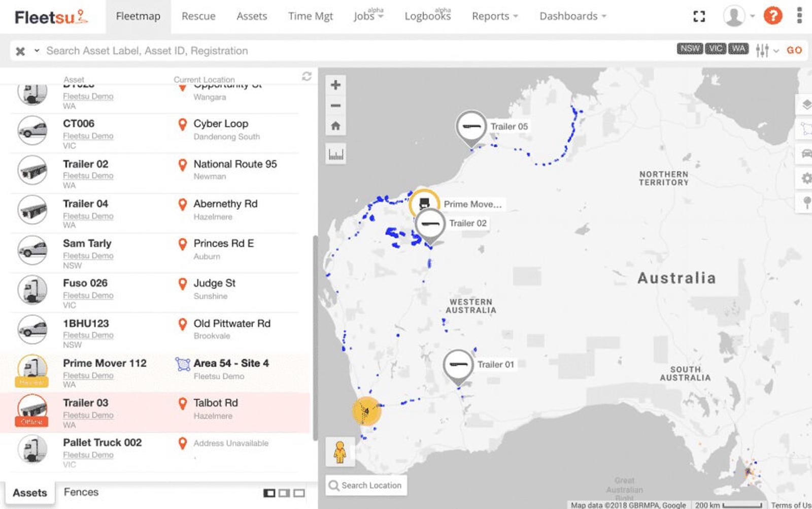The height and width of the screenshot is (509, 812).
Task: Select the Trailer 04 asset row
Action: 155,214
